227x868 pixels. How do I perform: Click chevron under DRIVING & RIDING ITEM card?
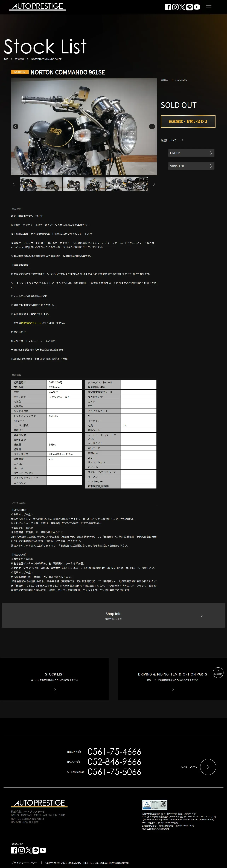coord(173,689)
